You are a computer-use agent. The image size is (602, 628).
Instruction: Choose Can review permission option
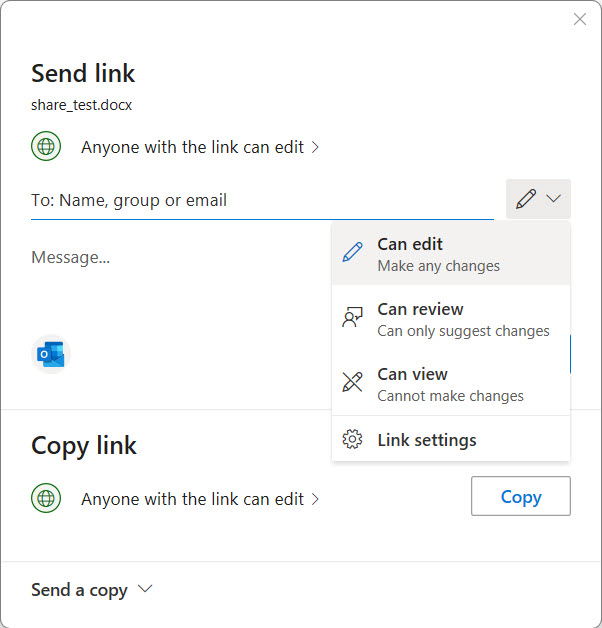coord(451,319)
